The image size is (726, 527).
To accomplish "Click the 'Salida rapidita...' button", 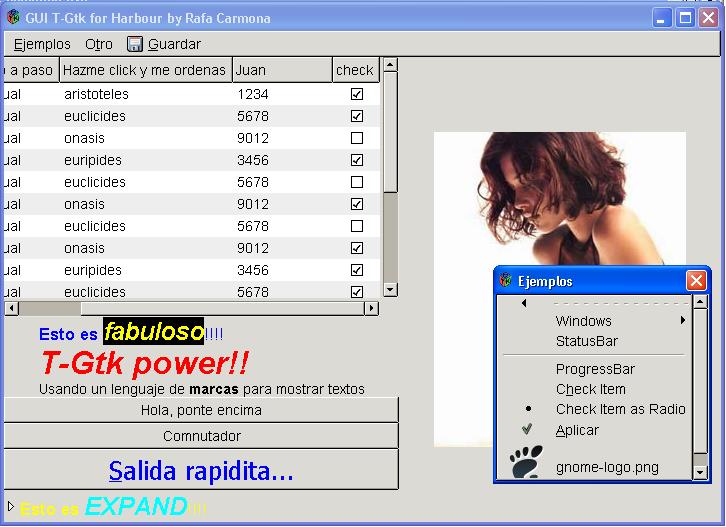I will [x=201, y=470].
